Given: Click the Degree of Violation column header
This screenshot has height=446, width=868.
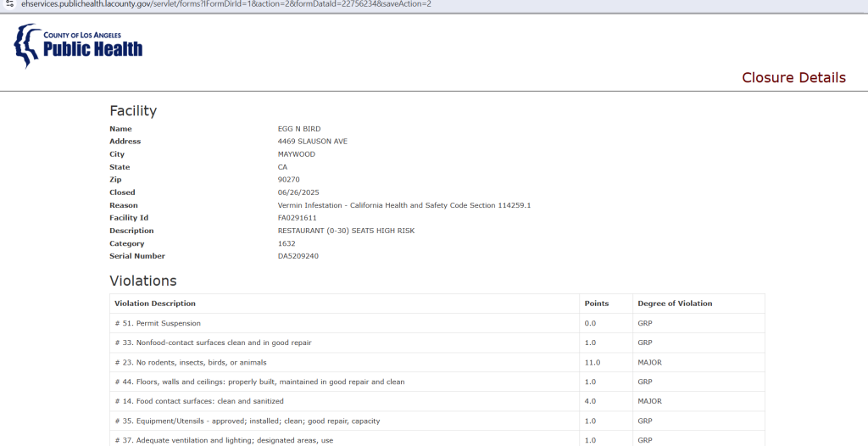Looking at the screenshot, I should point(675,304).
